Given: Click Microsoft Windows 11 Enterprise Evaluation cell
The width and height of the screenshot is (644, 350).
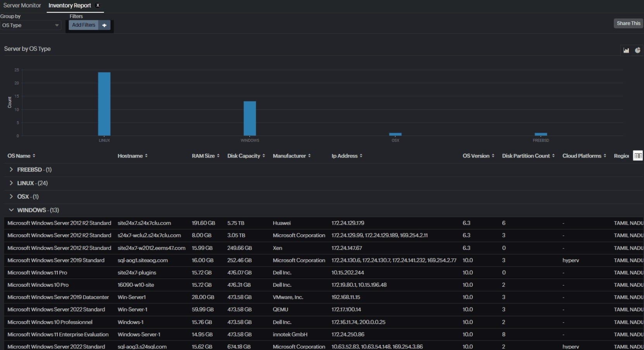Looking at the screenshot, I should [58, 334].
